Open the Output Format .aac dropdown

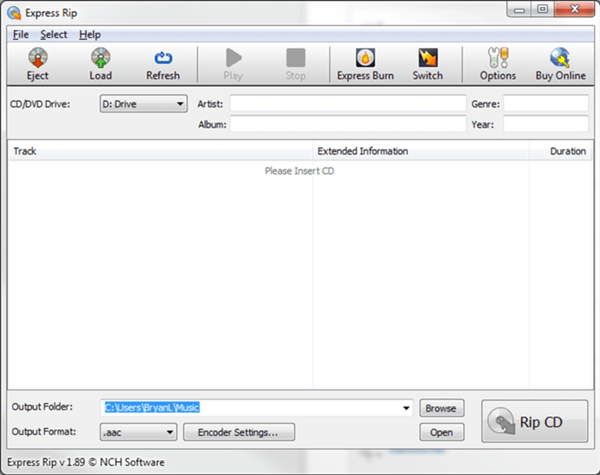coord(138,433)
